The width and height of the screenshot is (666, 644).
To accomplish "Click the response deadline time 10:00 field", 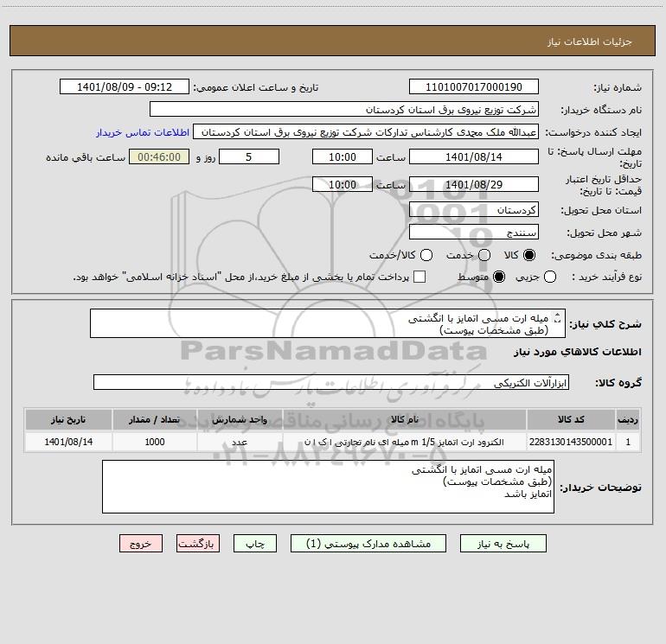I will coord(343,156).
